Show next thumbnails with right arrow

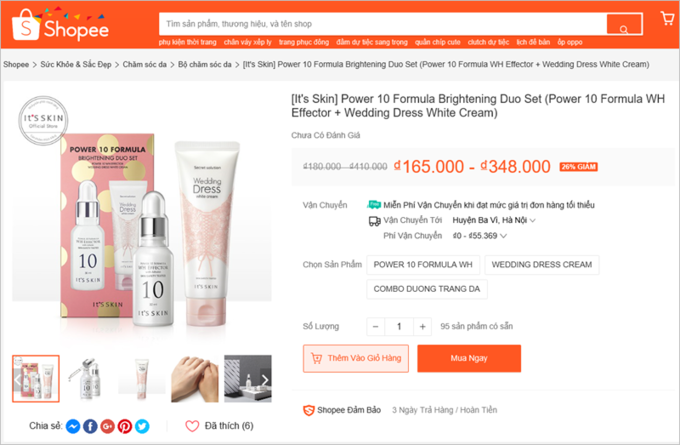click(265, 380)
